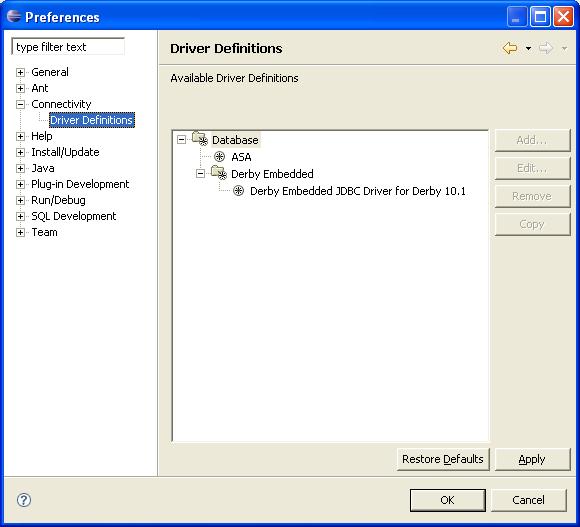
Task: Click the Help question mark icon
Action: click(x=24, y=500)
